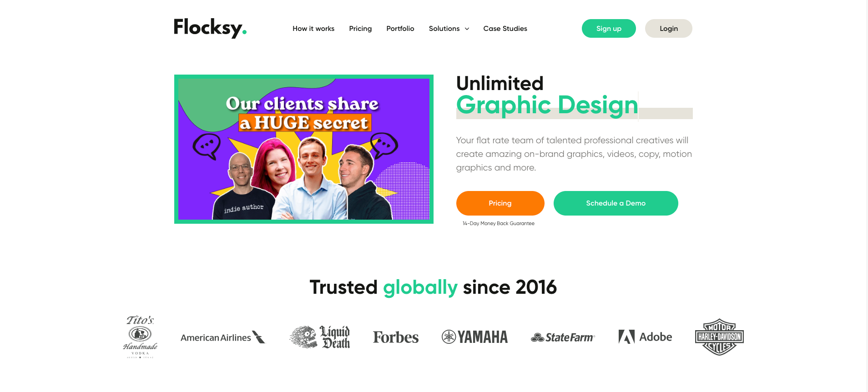Click the State Farm logo

(x=563, y=337)
